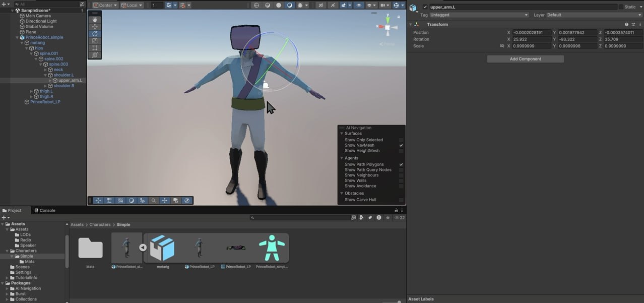Open the Local handle rotation dropdown
Image resolution: width=644 pixels, height=303 pixels.
[133, 5]
